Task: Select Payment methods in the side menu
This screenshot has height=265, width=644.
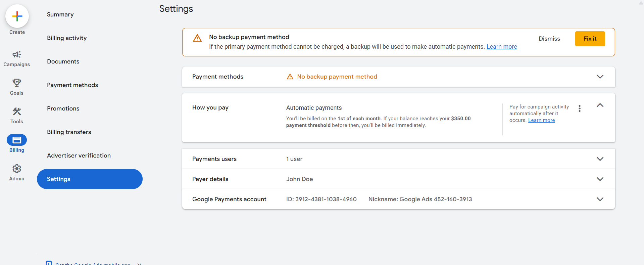Action: (x=72, y=85)
